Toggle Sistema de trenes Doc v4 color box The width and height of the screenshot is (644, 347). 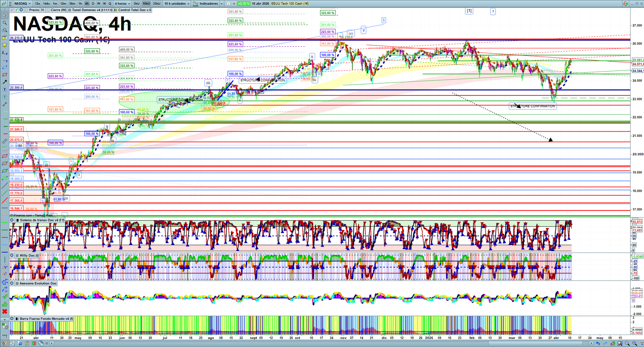pyautogui.click(x=17, y=220)
